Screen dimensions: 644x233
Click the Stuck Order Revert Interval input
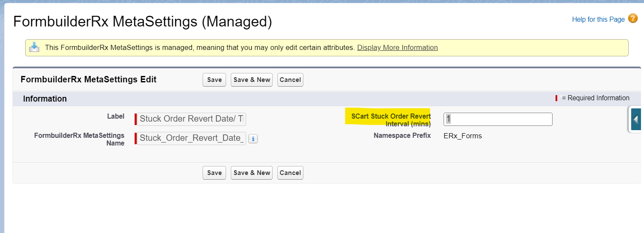click(498, 119)
